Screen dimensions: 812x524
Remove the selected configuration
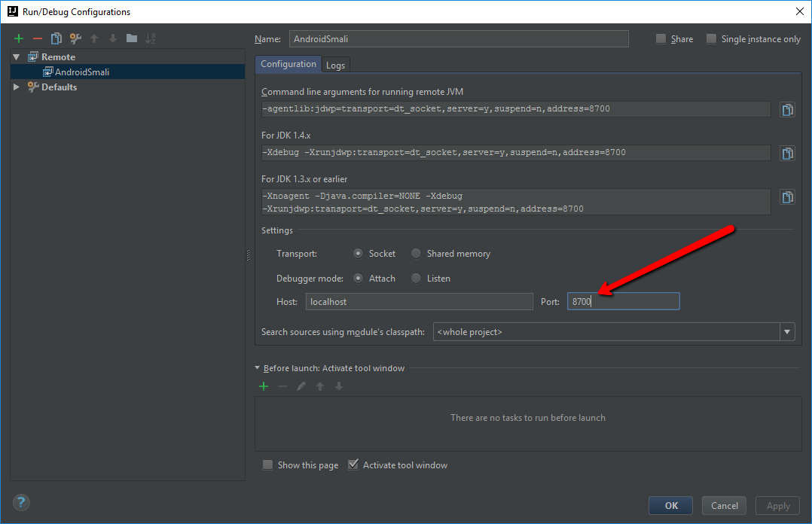pos(37,38)
